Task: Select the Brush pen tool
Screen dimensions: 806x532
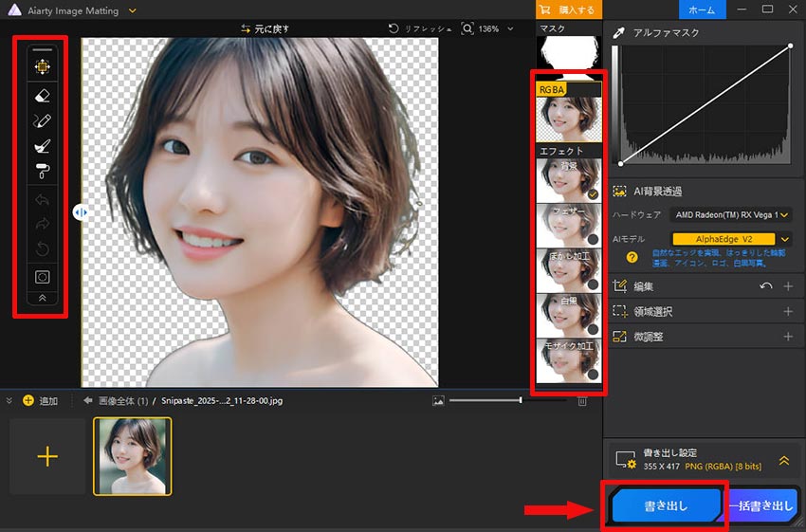Action: [x=42, y=120]
